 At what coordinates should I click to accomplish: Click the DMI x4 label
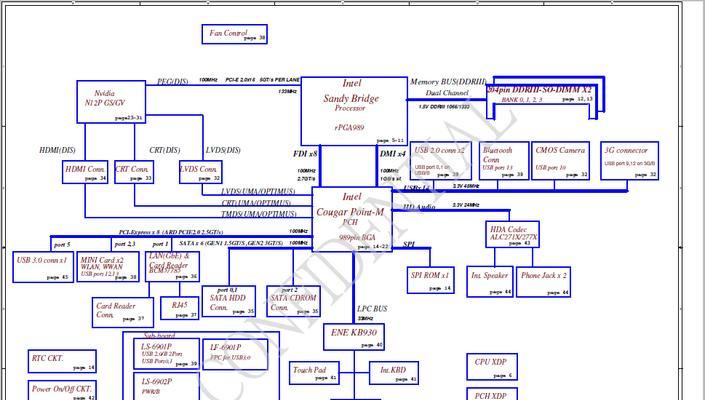coord(393,154)
